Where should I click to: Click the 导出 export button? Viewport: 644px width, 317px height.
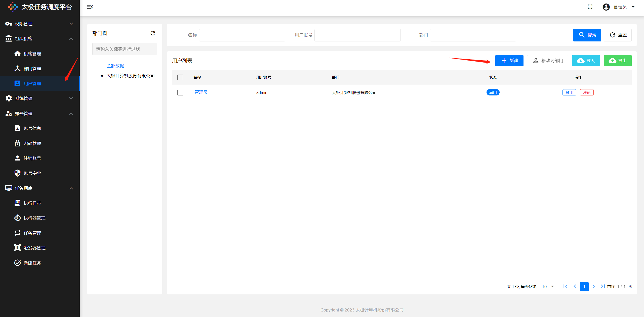[618, 61]
